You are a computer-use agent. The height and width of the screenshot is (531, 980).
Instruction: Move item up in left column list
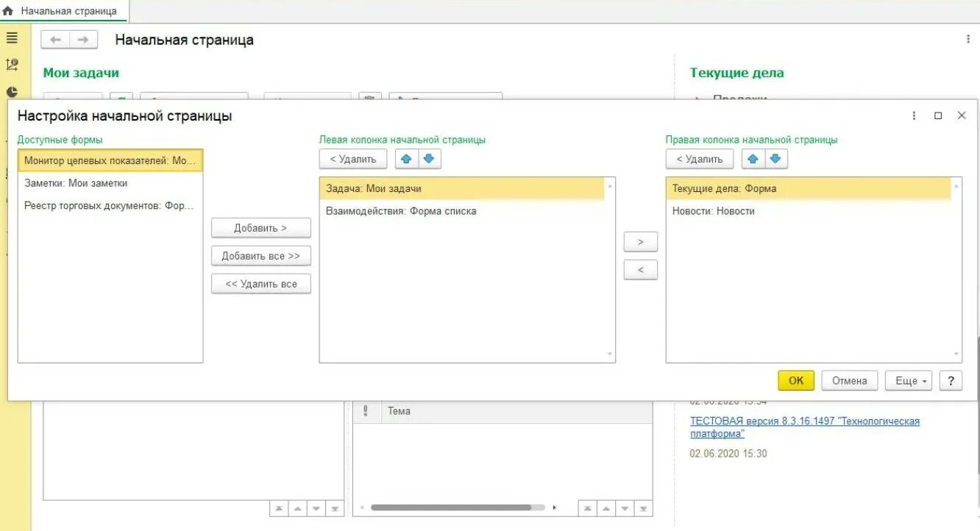(406, 159)
